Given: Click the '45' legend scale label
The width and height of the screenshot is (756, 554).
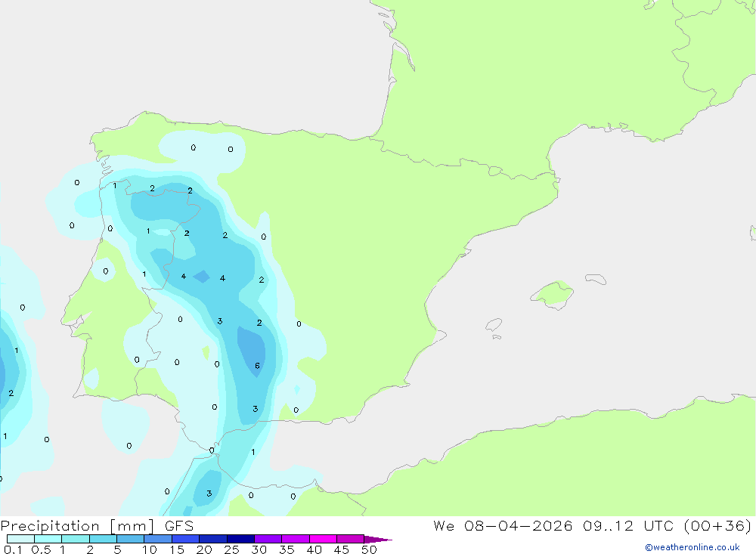Looking at the screenshot, I should (x=342, y=549).
